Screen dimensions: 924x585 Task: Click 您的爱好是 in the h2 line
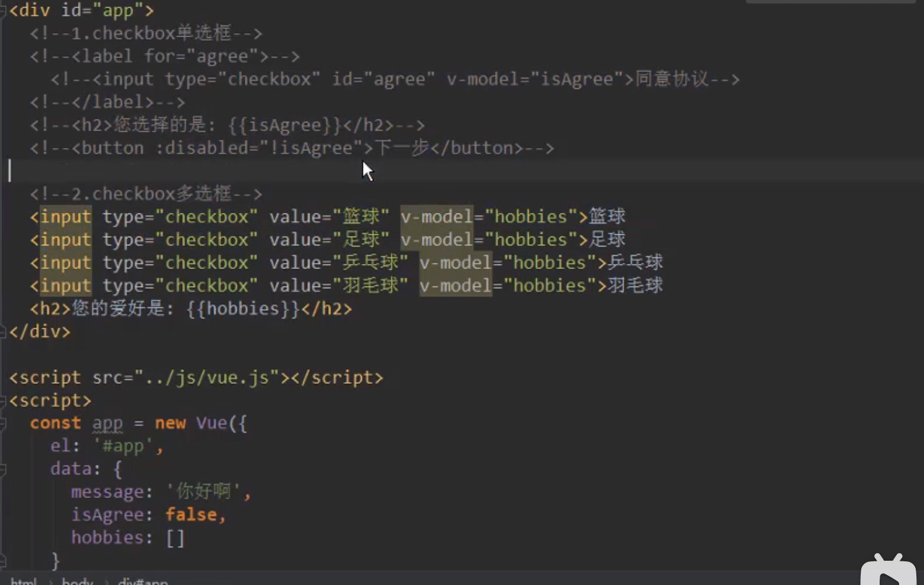[x=118, y=309]
